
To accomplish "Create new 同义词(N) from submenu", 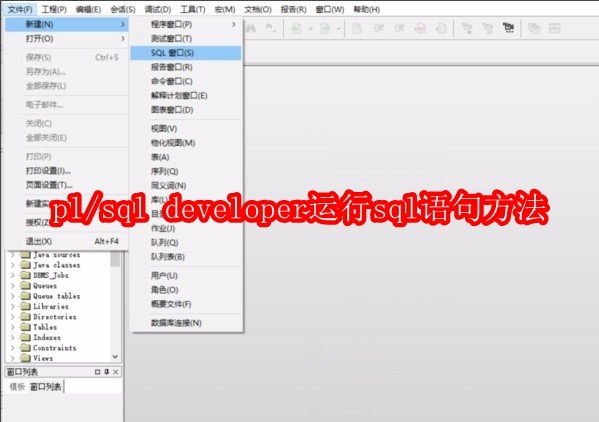I will coord(186,186).
